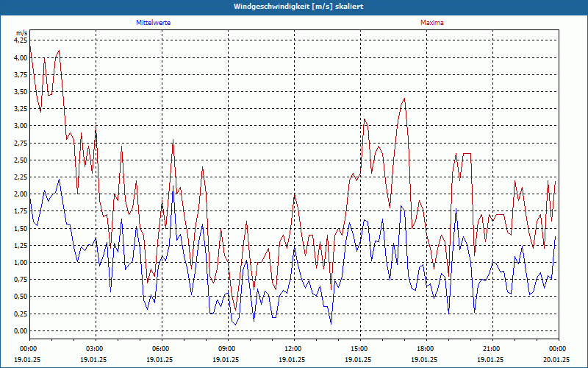This screenshot has height=368, width=588.
Task: Click the '19.01.25' date under 03:00
Action: pos(94,359)
